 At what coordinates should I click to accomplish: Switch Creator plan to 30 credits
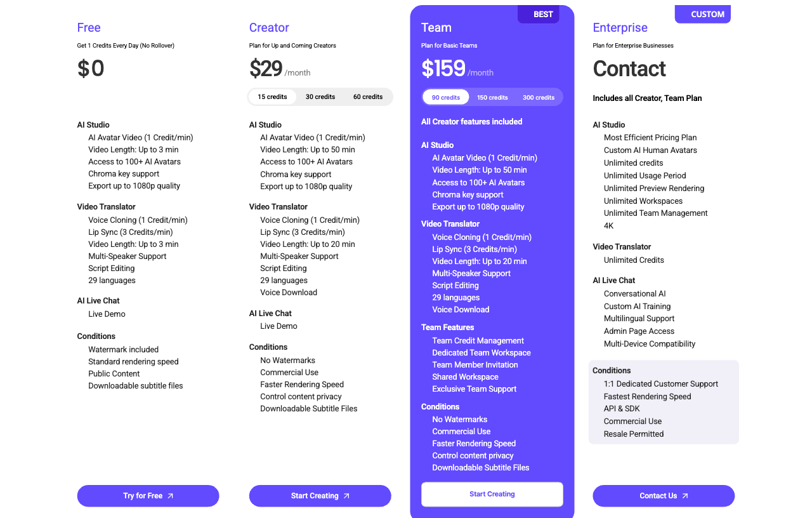[320, 96]
